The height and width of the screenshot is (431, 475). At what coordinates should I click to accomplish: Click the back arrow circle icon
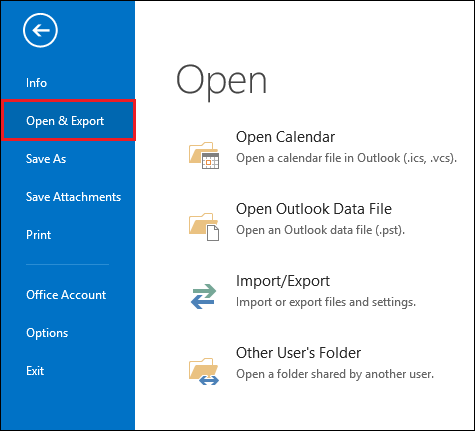[x=40, y=30]
